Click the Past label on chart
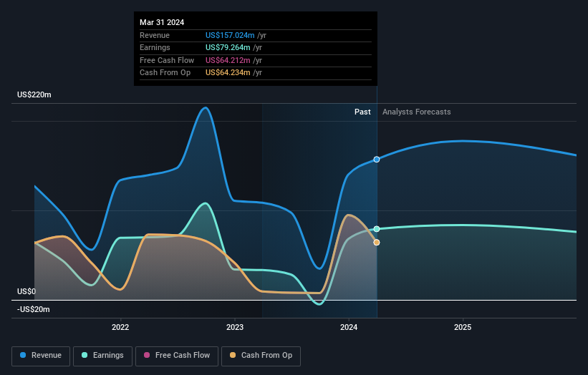The height and width of the screenshot is (375, 588). click(x=362, y=112)
